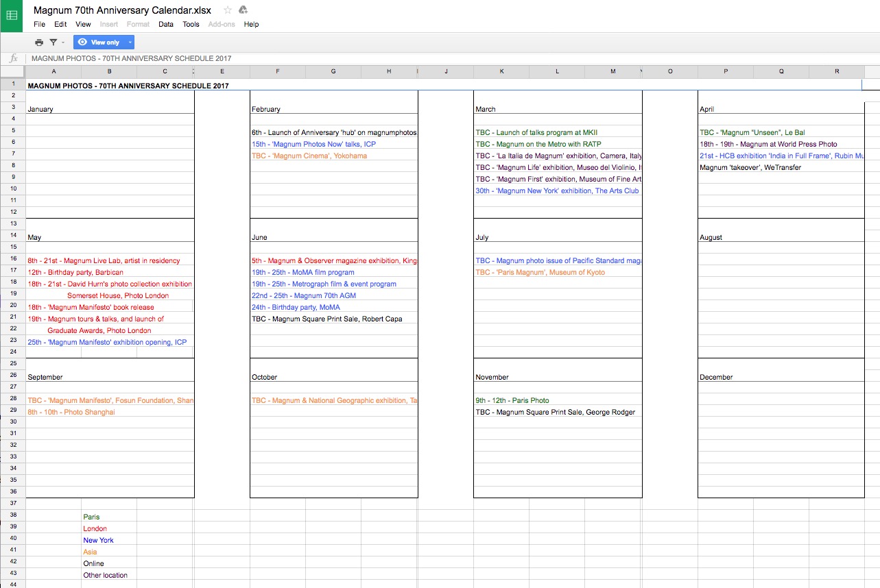
Task: Click '22nd - 25th - Magnum 70th AGM' cell
Action: pyautogui.click(x=304, y=295)
